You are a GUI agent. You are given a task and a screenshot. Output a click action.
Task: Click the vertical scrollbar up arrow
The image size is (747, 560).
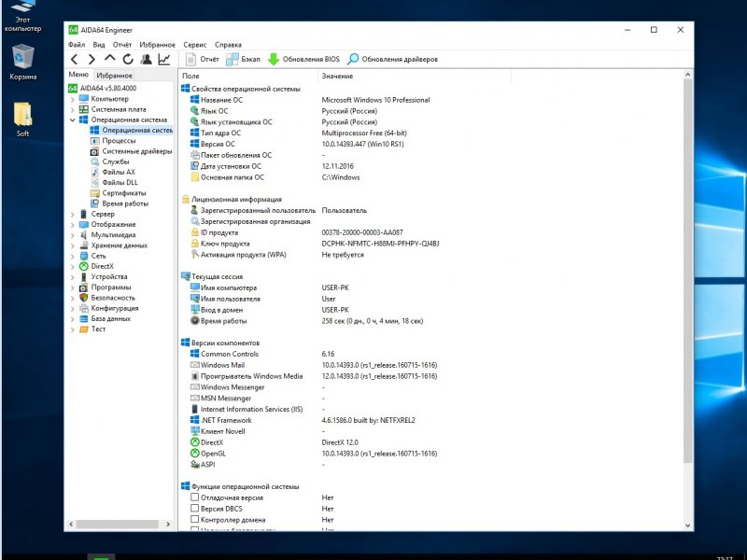687,75
